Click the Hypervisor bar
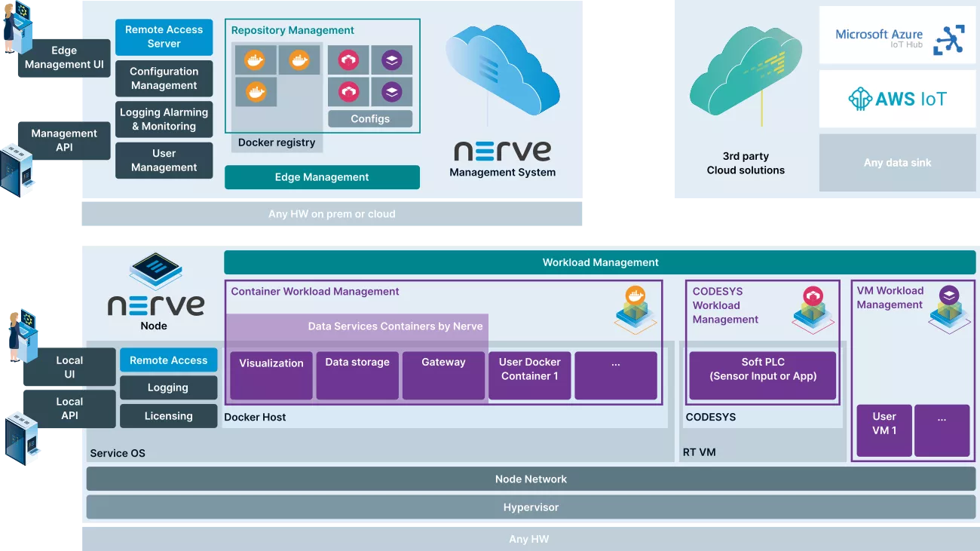Image resolution: width=980 pixels, height=551 pixels. (531, 507)
